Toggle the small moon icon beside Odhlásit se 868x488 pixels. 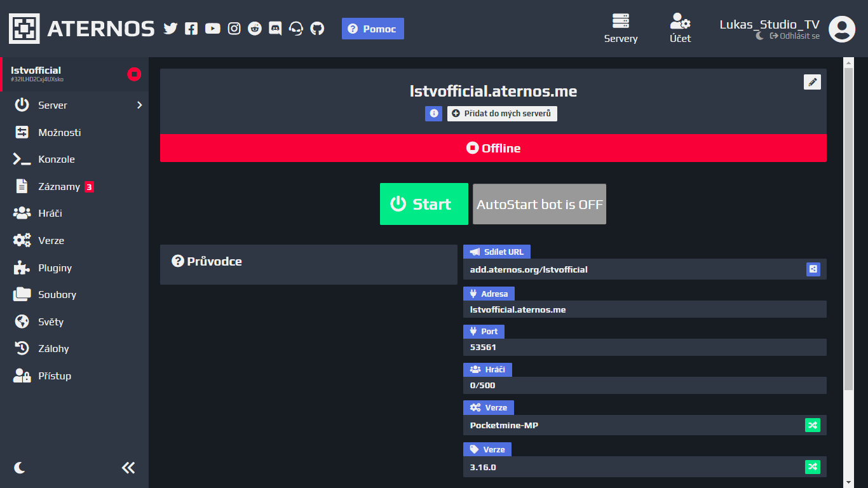760,36
